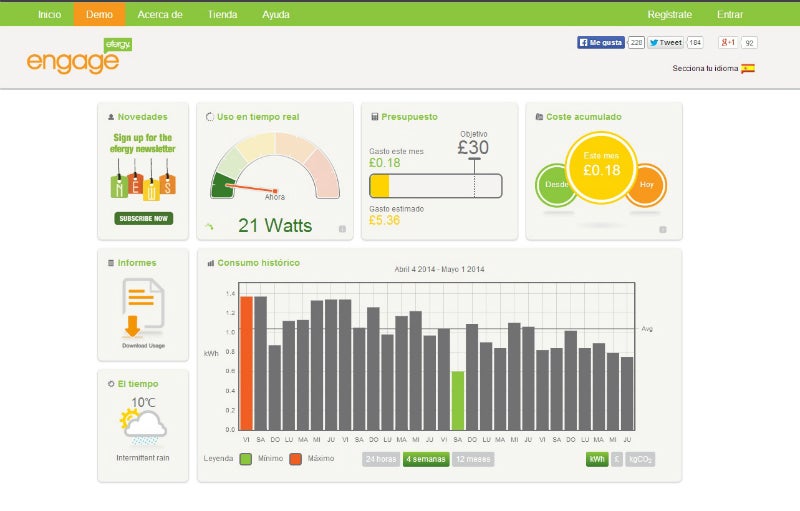Switch chart range to 24 horas
800x511 pixels.
pyautogui.click(x=381, y=459)
